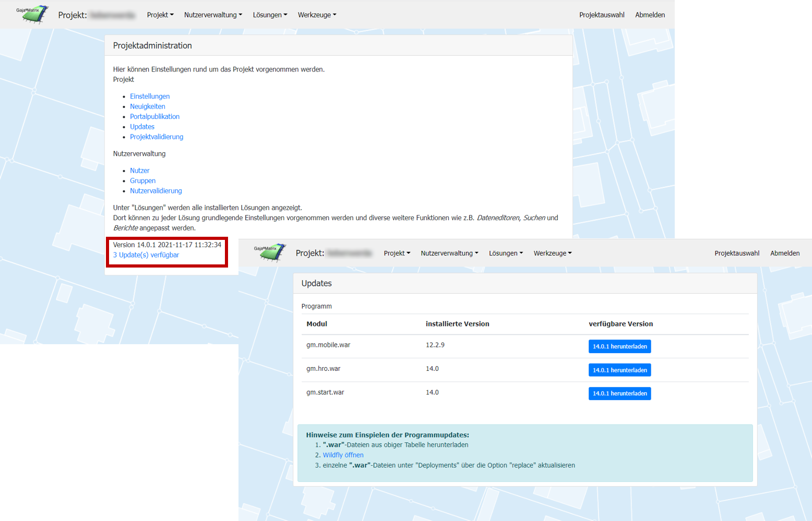Open the Projektvalidierung link
The height and width of the screenshot is (521, 812).
click(157, 137)
